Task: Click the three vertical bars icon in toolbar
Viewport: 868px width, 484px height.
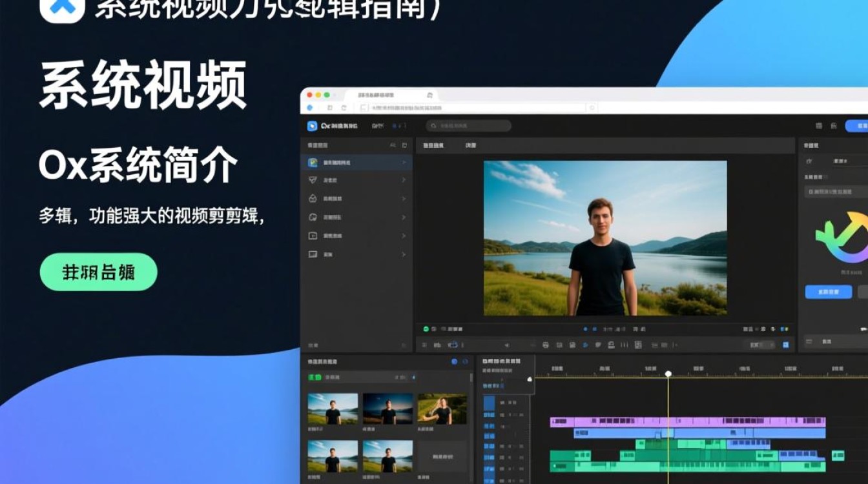Action: [625, 345]
